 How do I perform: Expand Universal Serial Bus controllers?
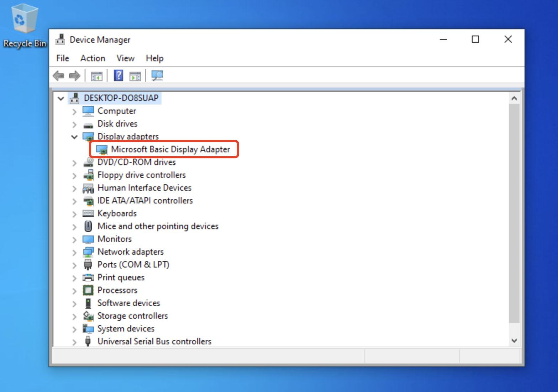(74, 342)
